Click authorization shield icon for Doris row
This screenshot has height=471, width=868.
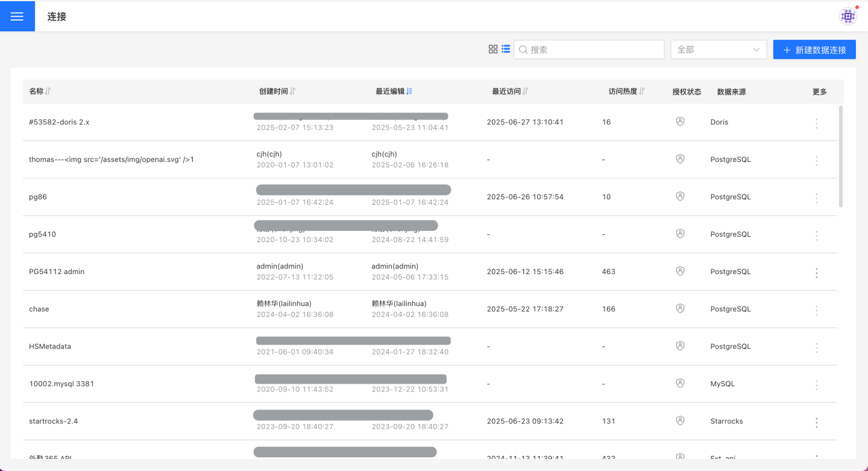680,122
